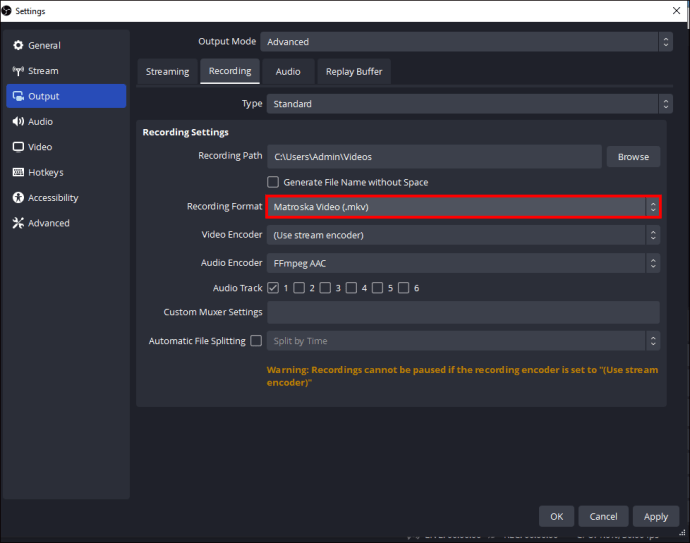The width and height of the screenshot is (690, 543).
Task: Confirm settings with OK
Action: tap(556, 516)
